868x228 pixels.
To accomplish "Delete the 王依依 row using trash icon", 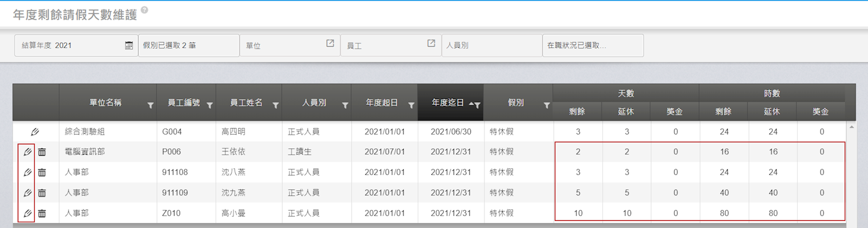I will click(x=42, y=153).
